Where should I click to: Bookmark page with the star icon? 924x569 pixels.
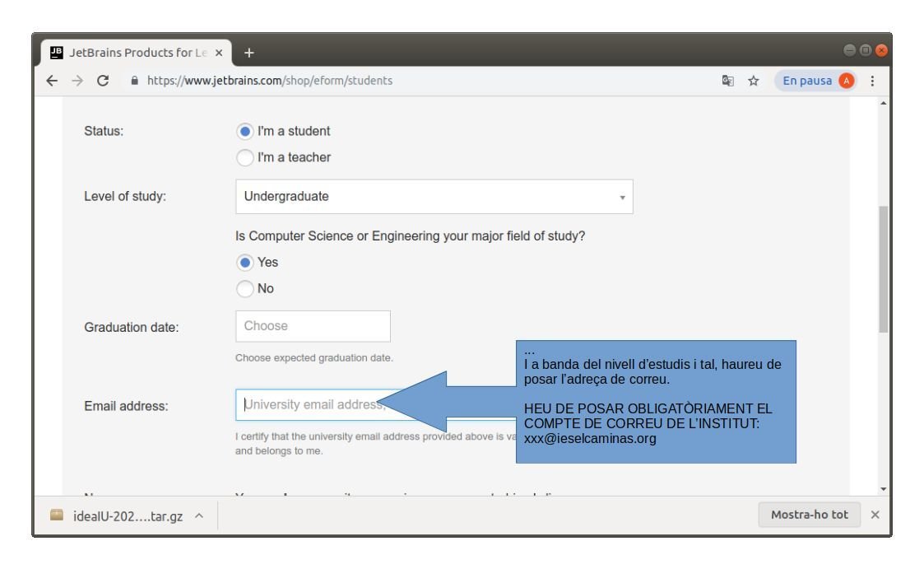pyautogui.click(x=754, y=81)
